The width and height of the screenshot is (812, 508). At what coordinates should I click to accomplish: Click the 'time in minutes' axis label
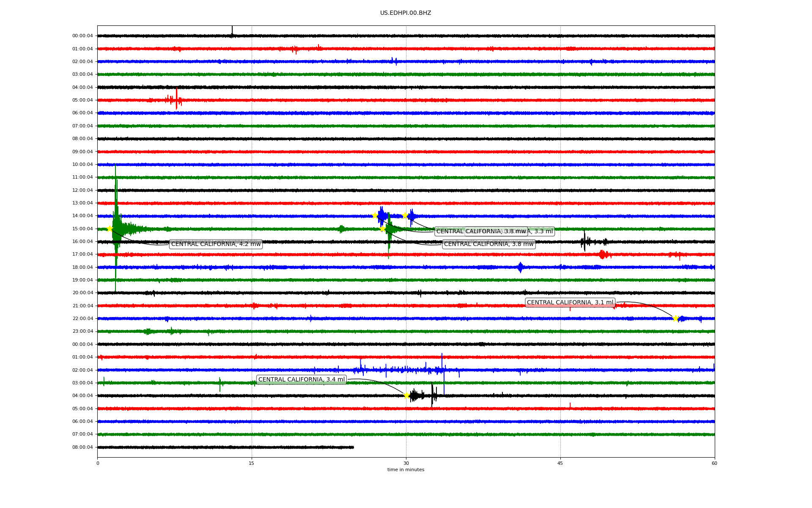coord(406,470)
